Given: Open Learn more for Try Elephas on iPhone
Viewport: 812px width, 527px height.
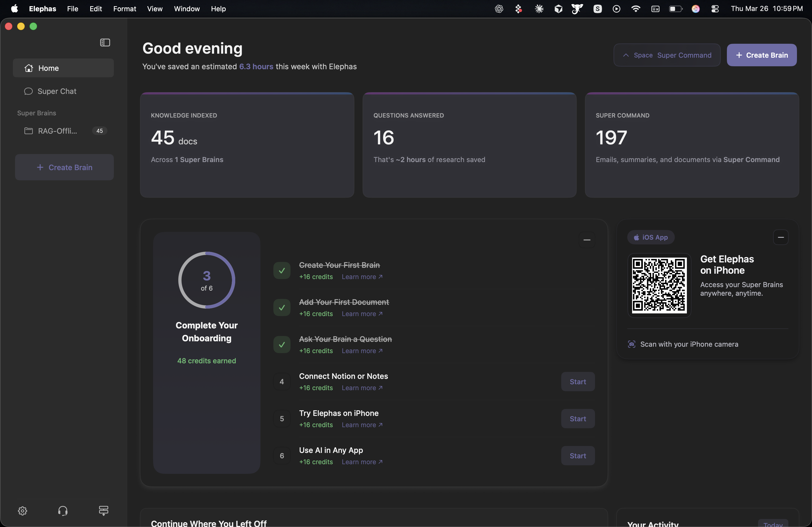Looking at the screenshot, I should tap(362, 425).
